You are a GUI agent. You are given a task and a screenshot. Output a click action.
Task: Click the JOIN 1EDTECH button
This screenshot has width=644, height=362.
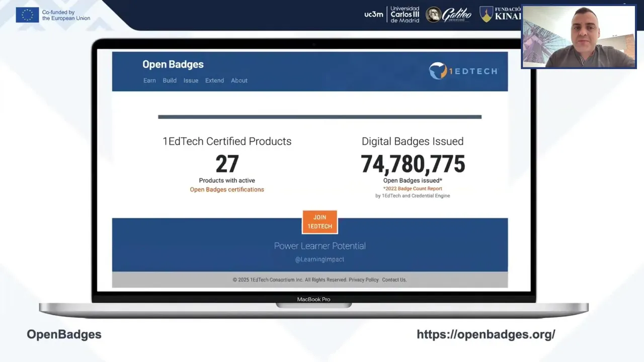click(x=320, y=222)
